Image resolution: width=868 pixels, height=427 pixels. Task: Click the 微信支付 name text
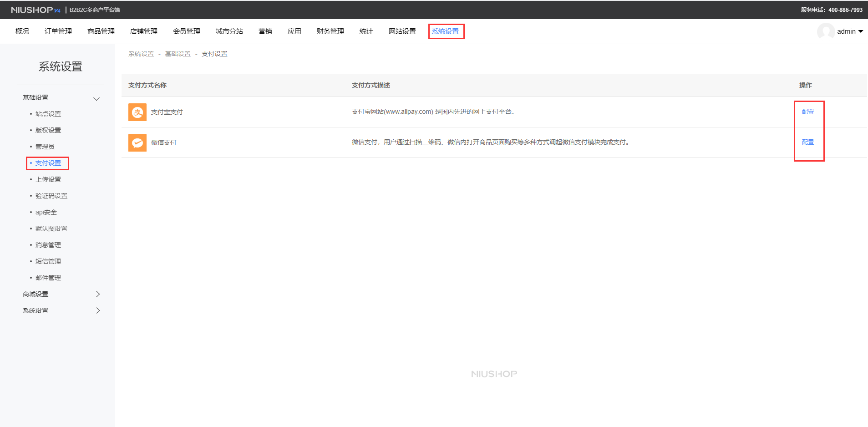(164, 142)
